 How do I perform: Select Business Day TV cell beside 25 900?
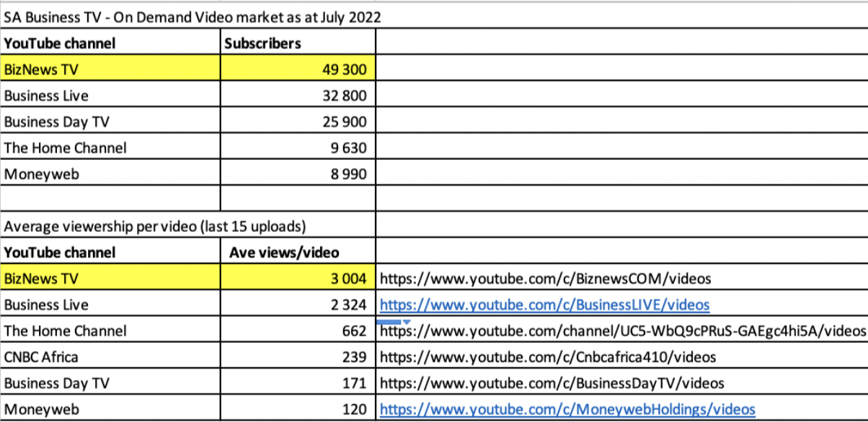pyautogui.click(x=110, y=122)
